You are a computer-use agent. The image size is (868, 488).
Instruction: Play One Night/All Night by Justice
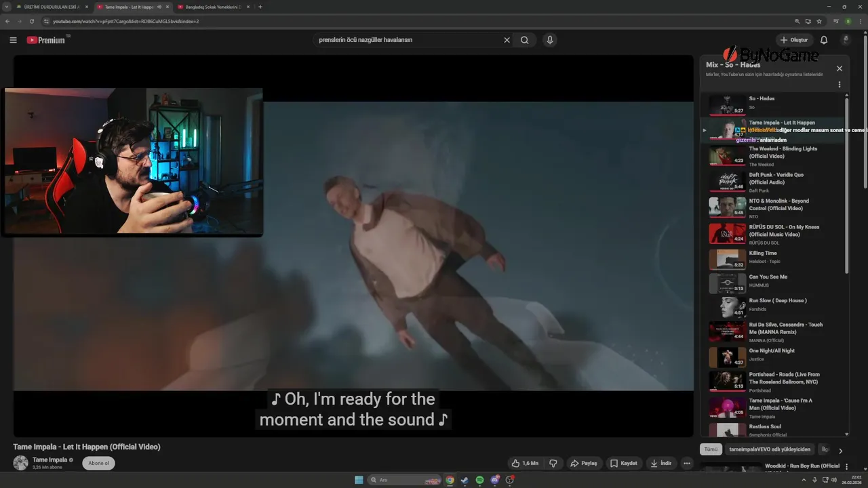coord(773,356)
